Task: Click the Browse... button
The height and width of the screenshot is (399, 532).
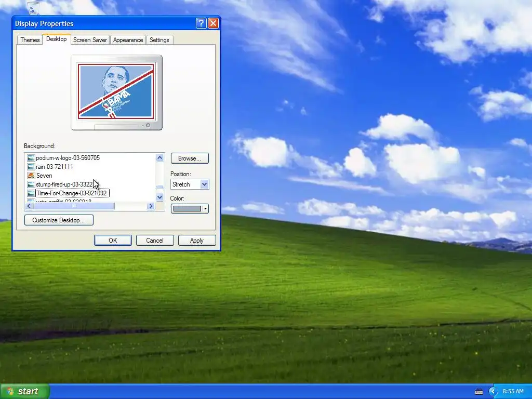Action: (190, 158)
